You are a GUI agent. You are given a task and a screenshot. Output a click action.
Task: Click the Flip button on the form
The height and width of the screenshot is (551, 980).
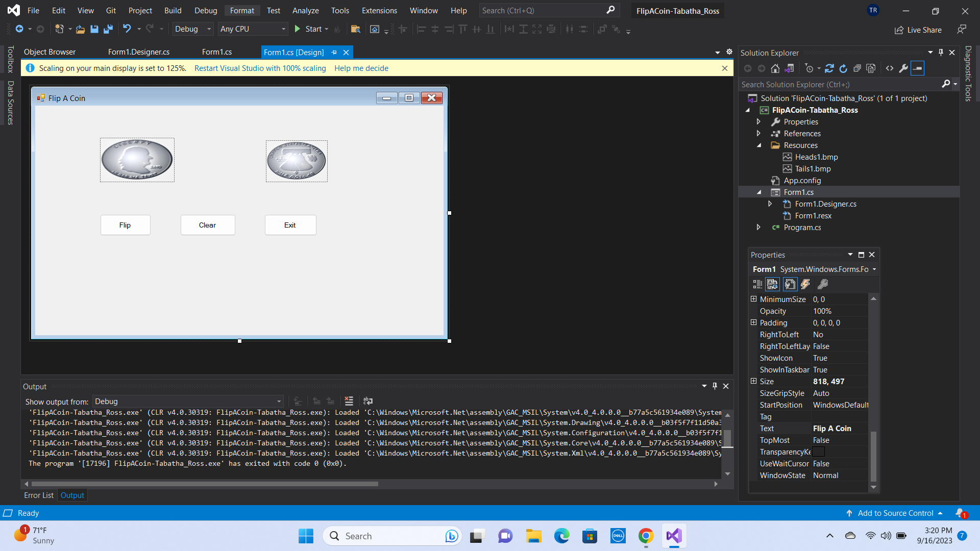[x=125, y=225]
